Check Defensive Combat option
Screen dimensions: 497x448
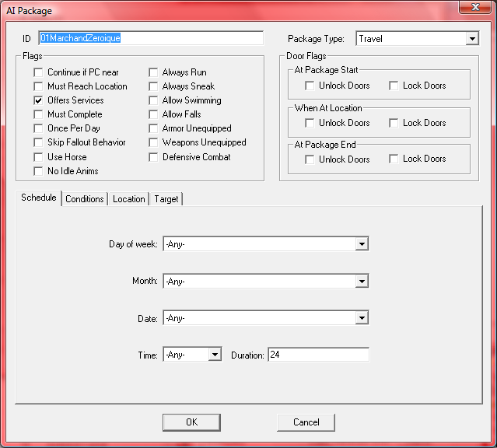tap(154, 157)
